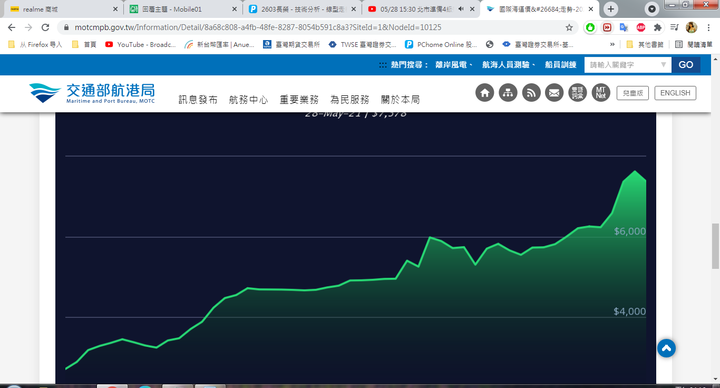Screen dimensions: 720x388
Task: Click the Maritime and Port Bureau logo
Action: click(92, 93)
